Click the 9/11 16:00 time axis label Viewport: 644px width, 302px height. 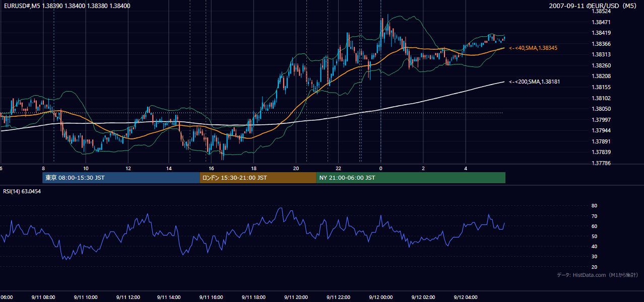tap(212, 297)
